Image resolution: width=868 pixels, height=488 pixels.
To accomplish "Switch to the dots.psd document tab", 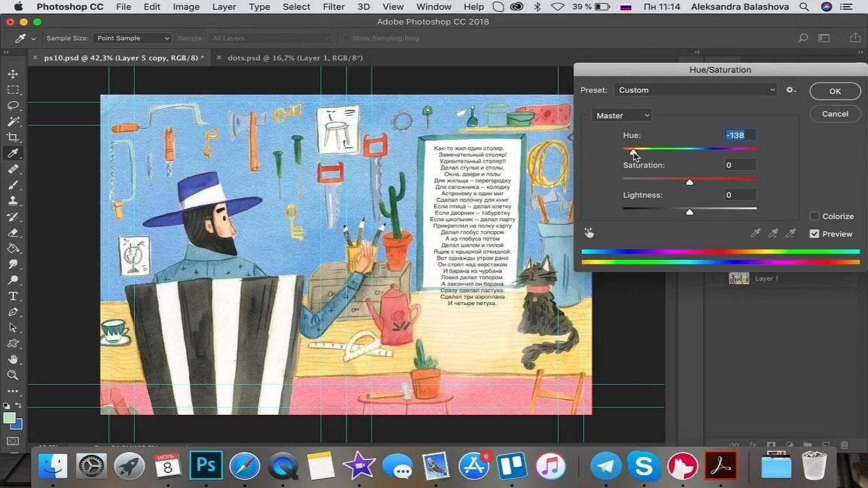I will point(295,58).
